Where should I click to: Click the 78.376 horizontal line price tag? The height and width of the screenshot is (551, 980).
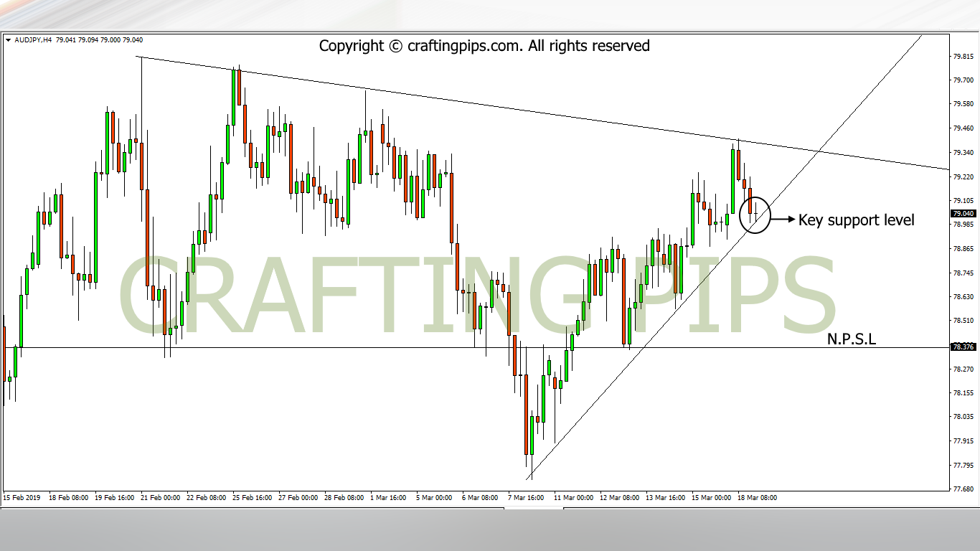(963, 347)
